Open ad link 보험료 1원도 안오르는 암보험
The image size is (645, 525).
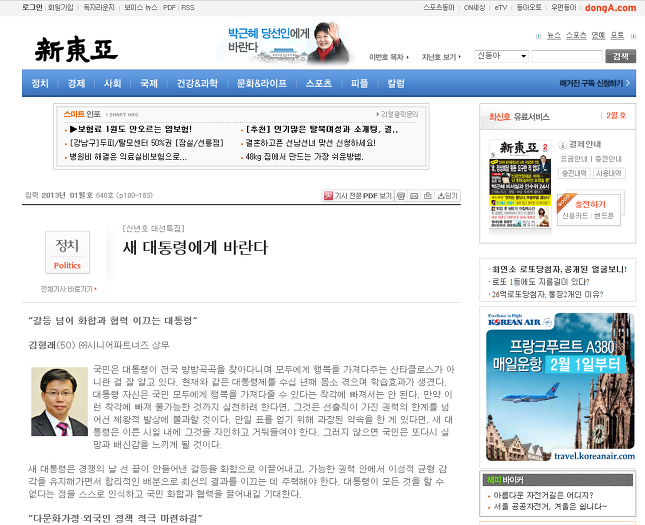131,129
